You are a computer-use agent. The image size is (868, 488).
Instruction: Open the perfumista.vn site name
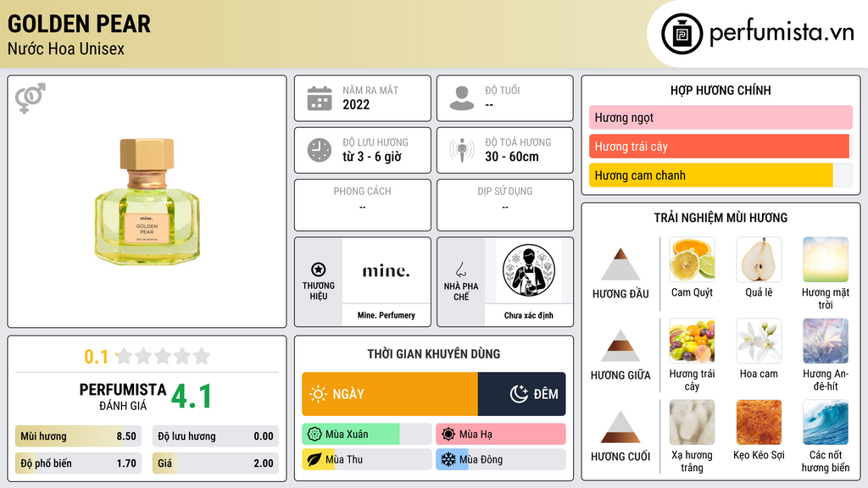(x=782, y=33)
